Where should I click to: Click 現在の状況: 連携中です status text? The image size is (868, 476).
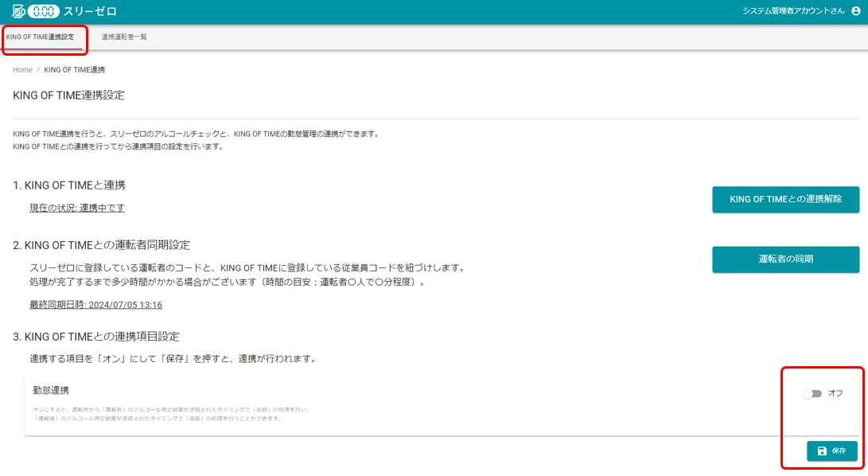click(77, 208)
